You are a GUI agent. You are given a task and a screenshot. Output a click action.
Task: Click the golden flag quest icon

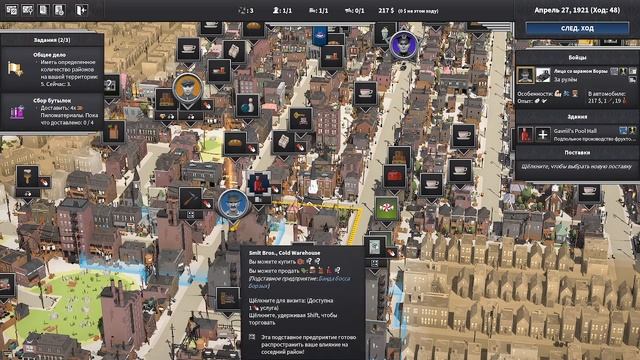16,69
